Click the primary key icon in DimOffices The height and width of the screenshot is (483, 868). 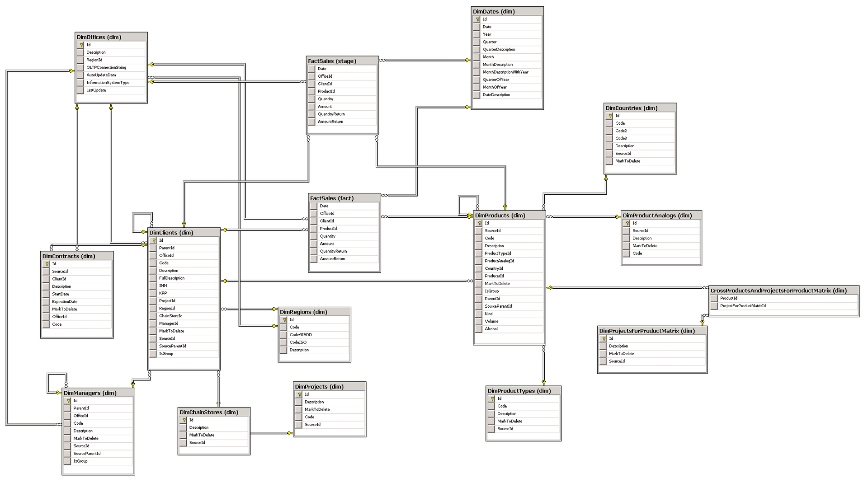pos(81,45)
